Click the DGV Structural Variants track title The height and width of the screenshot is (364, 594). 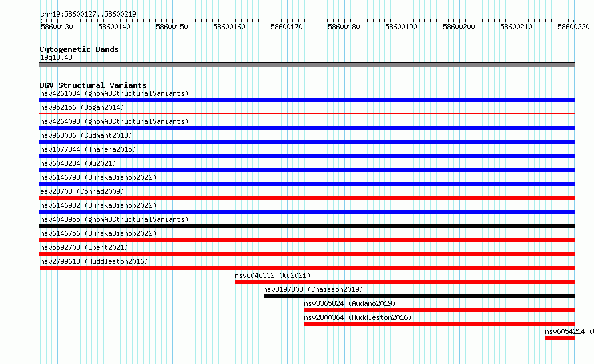[93, 85]
